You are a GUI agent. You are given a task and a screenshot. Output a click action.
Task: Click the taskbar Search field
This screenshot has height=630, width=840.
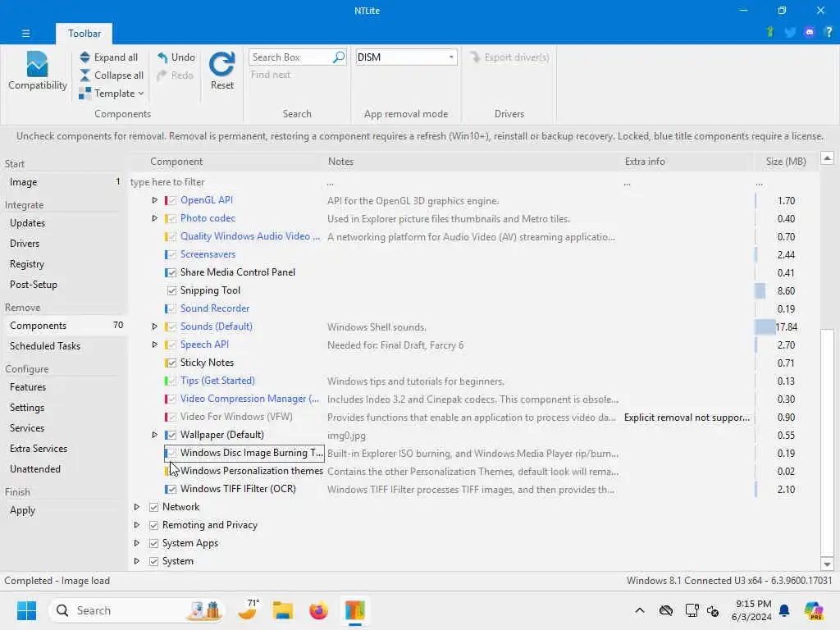tap(137, 610)
